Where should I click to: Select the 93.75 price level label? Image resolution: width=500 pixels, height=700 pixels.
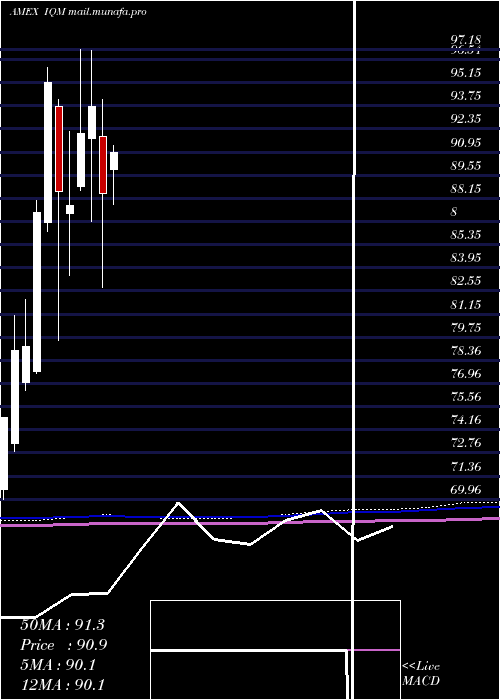466,96
